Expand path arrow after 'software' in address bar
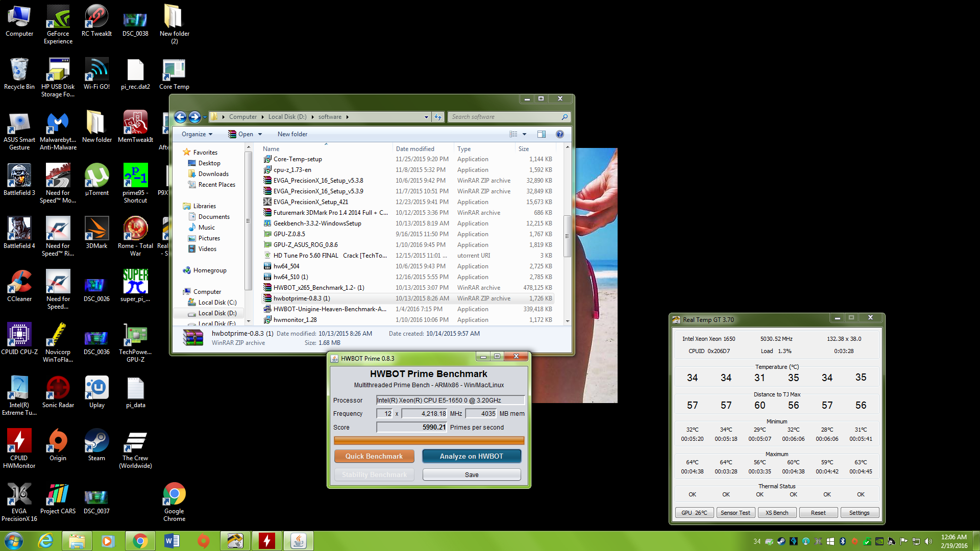The height and width of the screenshot is (551, 980). coord(347,117)
